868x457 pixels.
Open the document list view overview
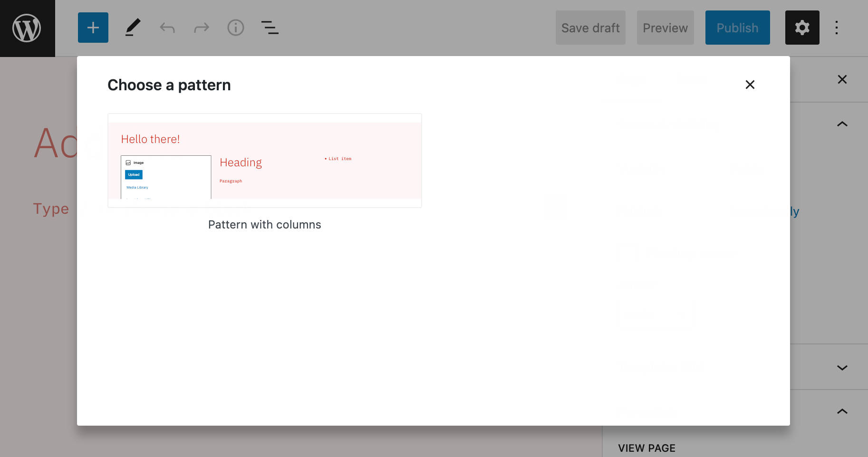pyautogui.click(x=270, y=28)
